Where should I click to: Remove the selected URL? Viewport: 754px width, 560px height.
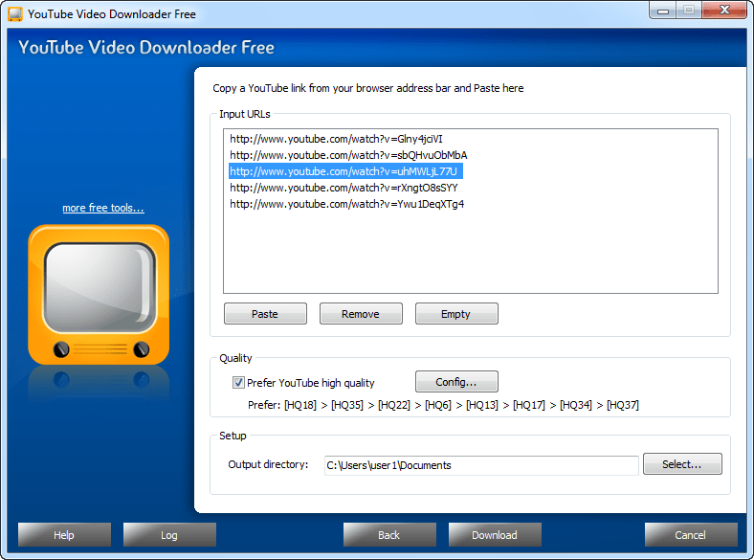[x=361, y=314]
